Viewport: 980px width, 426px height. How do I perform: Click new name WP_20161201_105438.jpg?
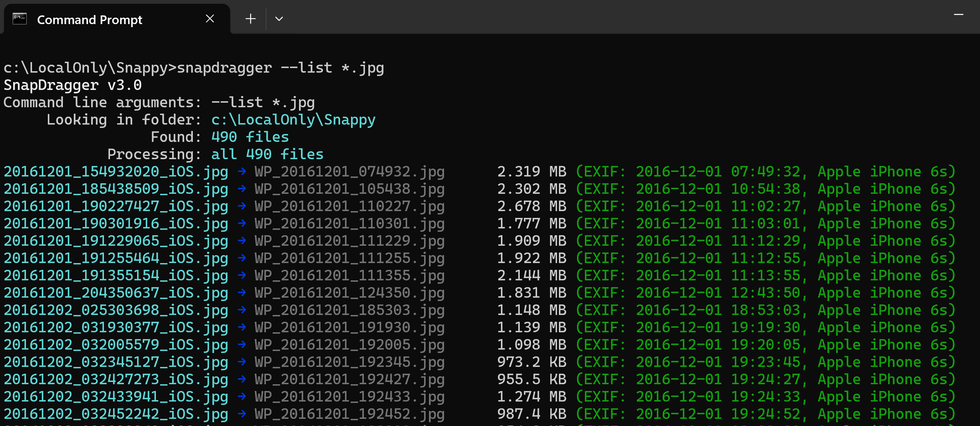tap(350, 189)
